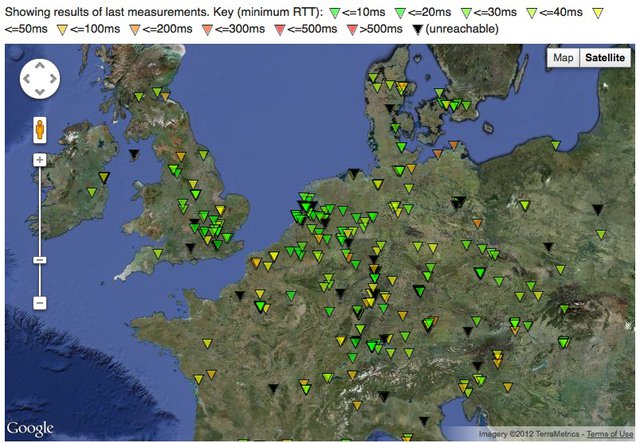Click the '<=10ms' legend label

click(x=363, y=12)
